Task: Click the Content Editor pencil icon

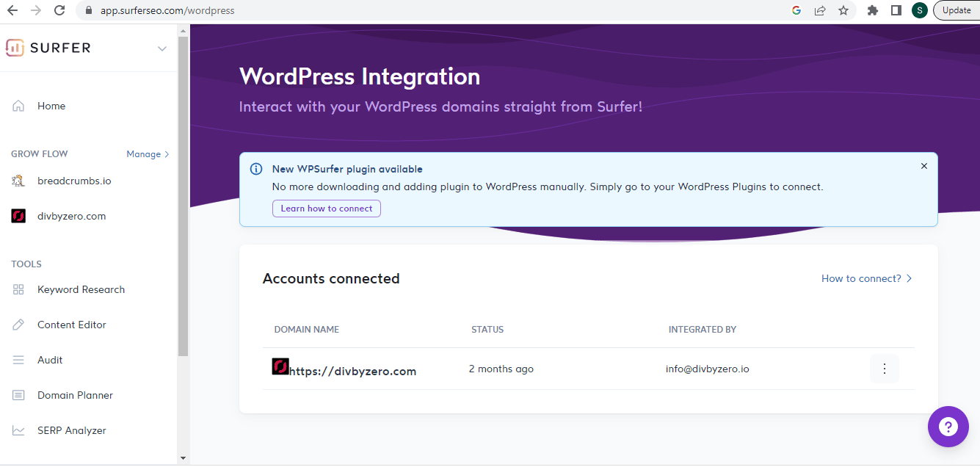Action: coord(18,325)
